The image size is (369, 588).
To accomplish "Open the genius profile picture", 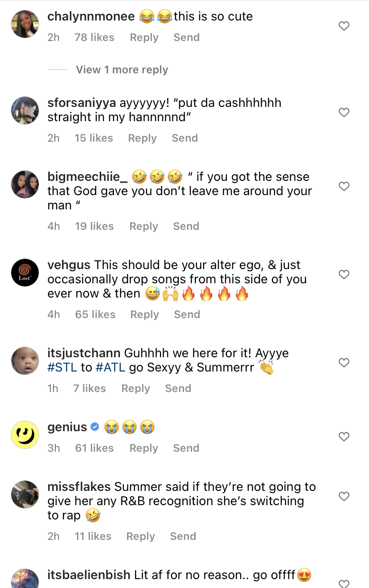I will tap(25, 434).
